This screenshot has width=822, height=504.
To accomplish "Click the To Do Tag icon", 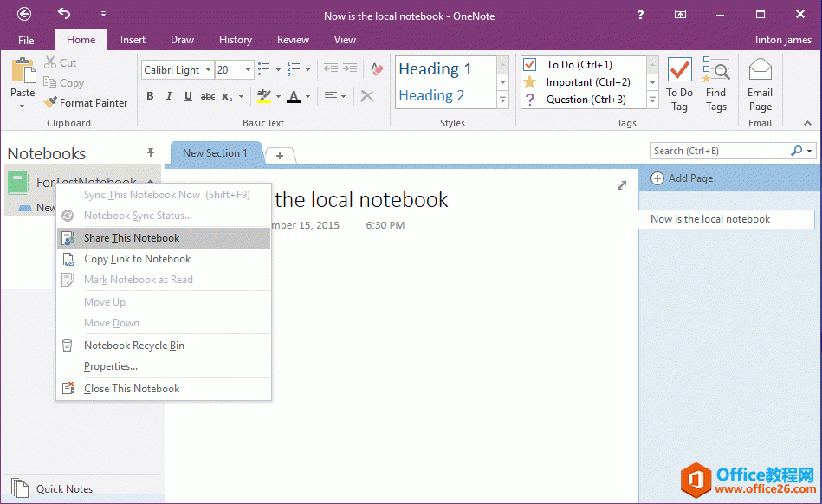I will (x=679, y=71).
